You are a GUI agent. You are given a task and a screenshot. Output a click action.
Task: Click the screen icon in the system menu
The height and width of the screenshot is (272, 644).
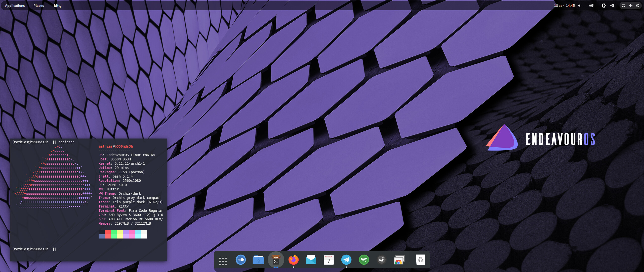click(624, 6)
